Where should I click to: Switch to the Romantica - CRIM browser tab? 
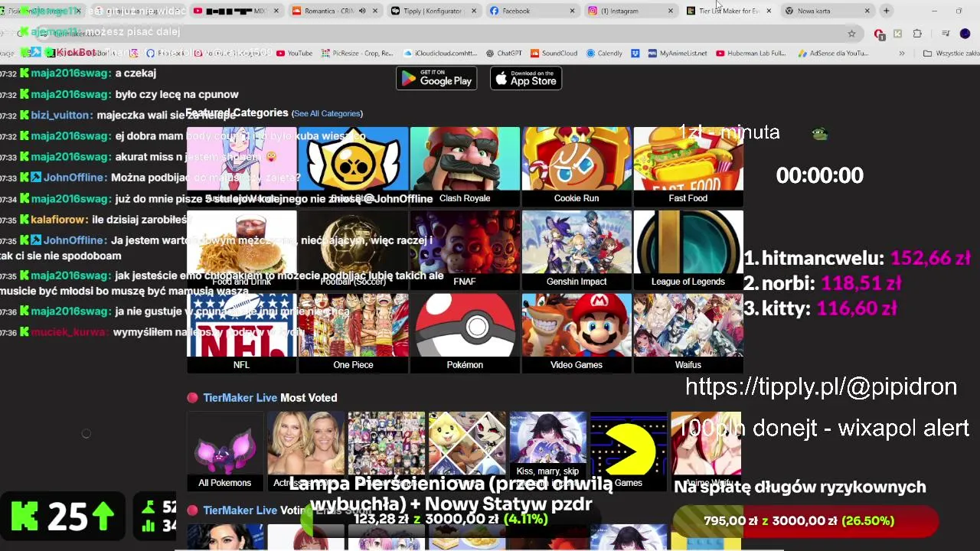coord(334,11)
